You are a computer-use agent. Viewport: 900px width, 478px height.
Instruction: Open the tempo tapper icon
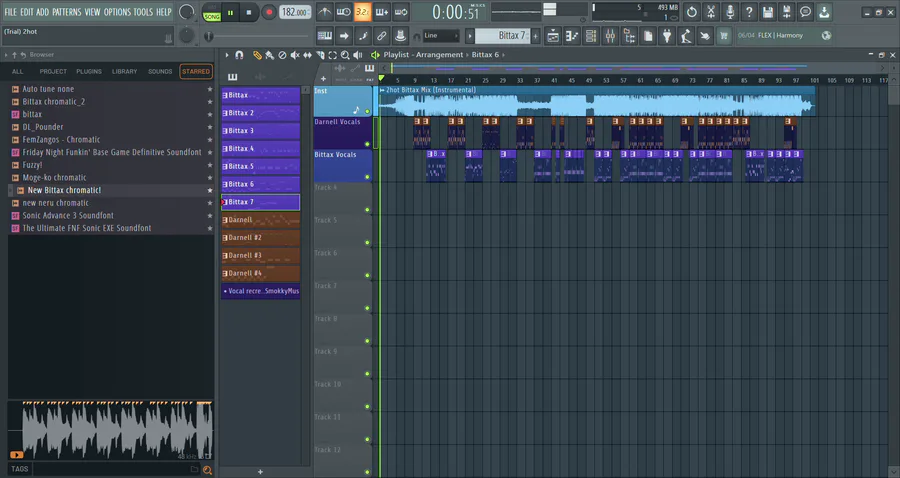[686, 36]
